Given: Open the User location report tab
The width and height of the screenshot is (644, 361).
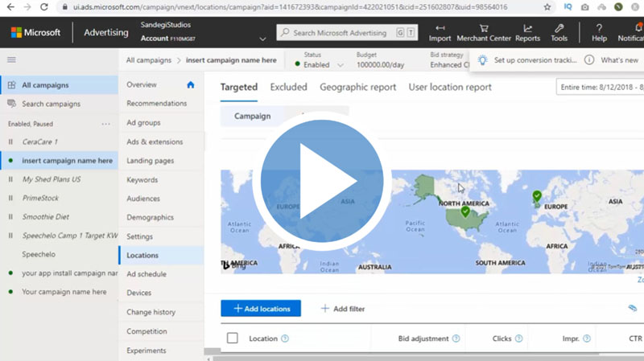Looking at the screenshot, I should (450, 87).
